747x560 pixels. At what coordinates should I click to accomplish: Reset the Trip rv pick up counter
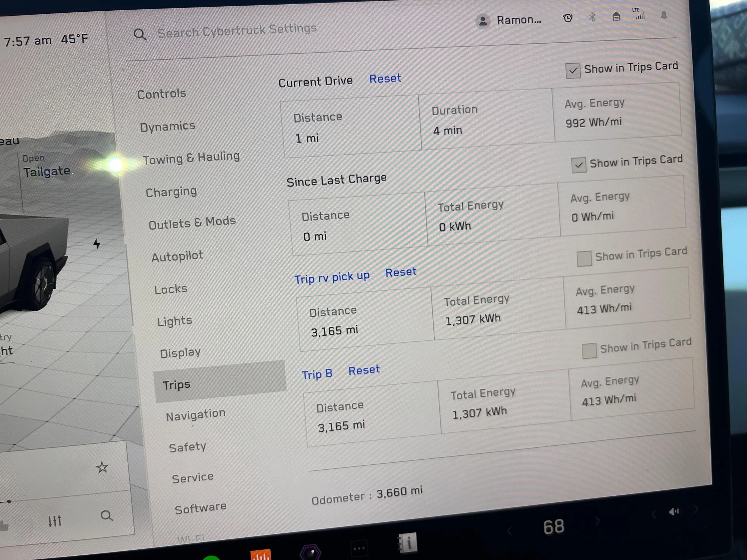coord(401,272)
